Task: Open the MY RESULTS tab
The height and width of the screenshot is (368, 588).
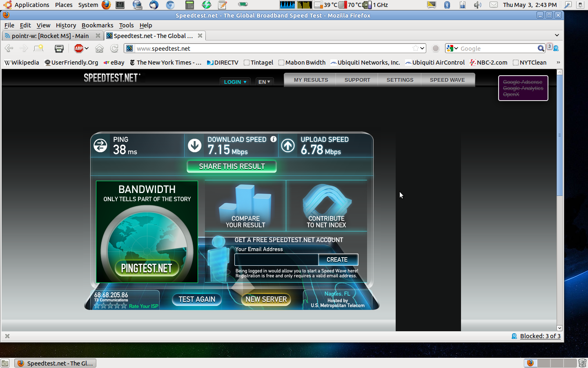Action: (x=311, y=80)
